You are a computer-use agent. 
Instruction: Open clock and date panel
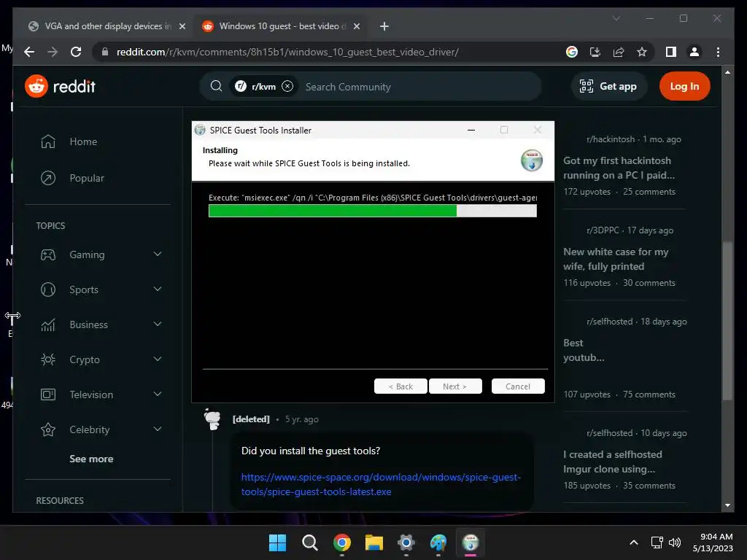(713, 542)
